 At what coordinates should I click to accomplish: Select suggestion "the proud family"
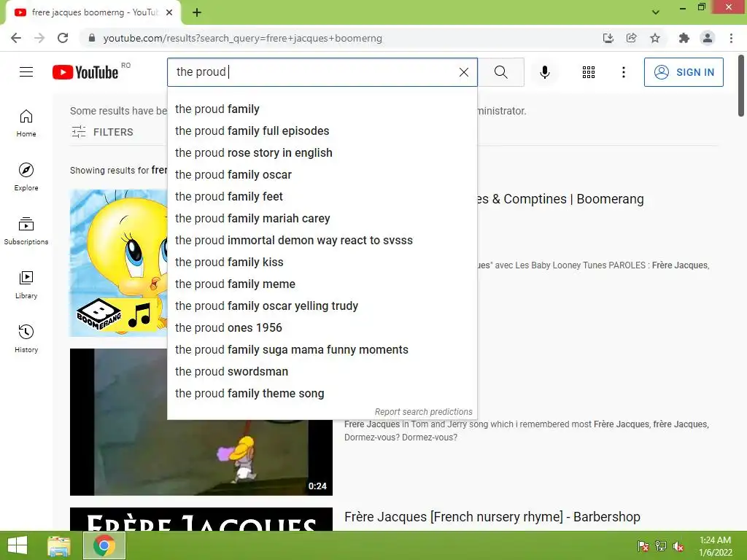coord(322,109)
